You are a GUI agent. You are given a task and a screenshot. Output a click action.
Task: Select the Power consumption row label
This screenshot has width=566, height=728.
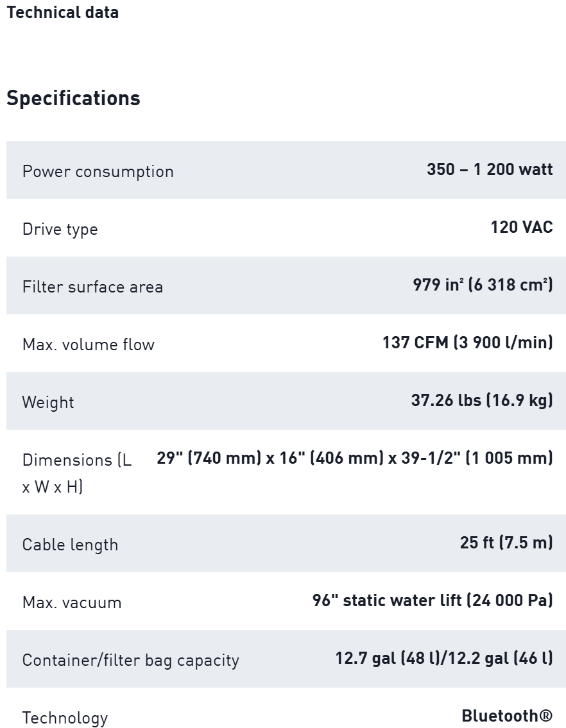(x=98, y=171)
